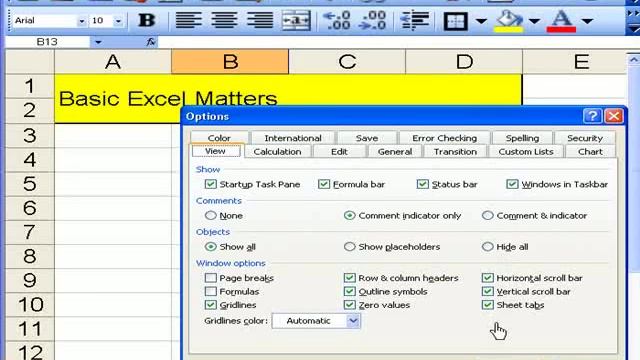Toggle Bold formatting in toolbar
This screenshot has height=360, width=640.
[147, 20]
